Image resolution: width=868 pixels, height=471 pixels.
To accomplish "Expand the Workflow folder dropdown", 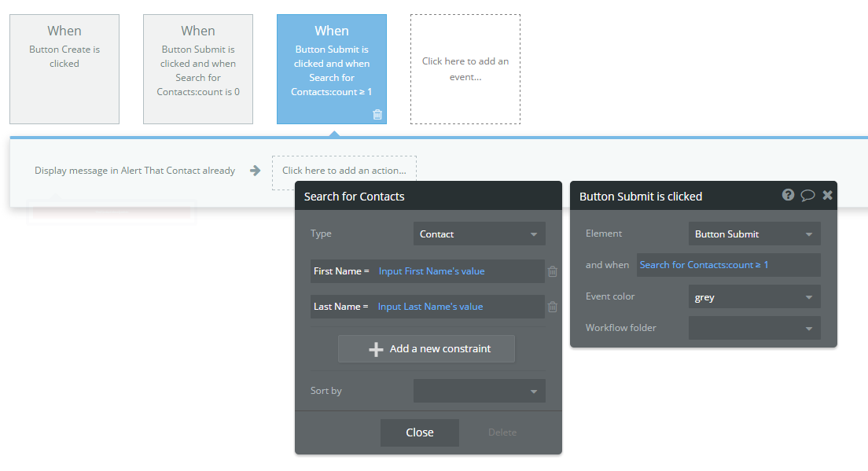I will point(755,328).
